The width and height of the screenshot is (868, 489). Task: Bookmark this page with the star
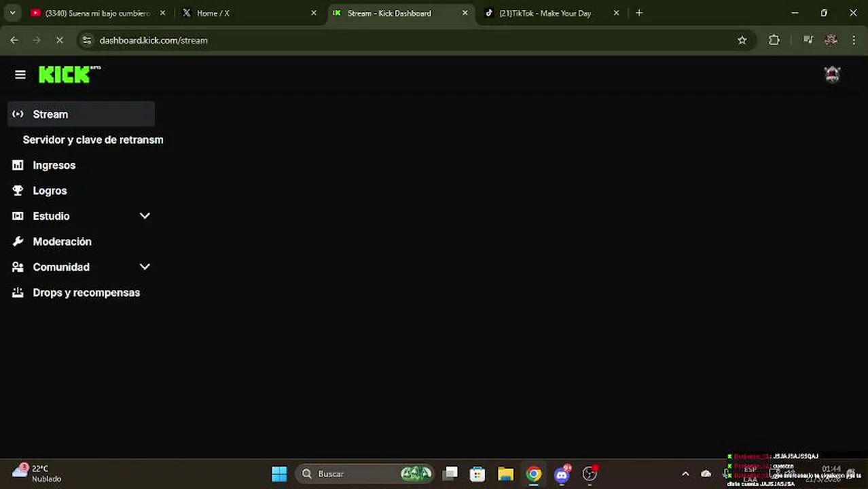742,41
